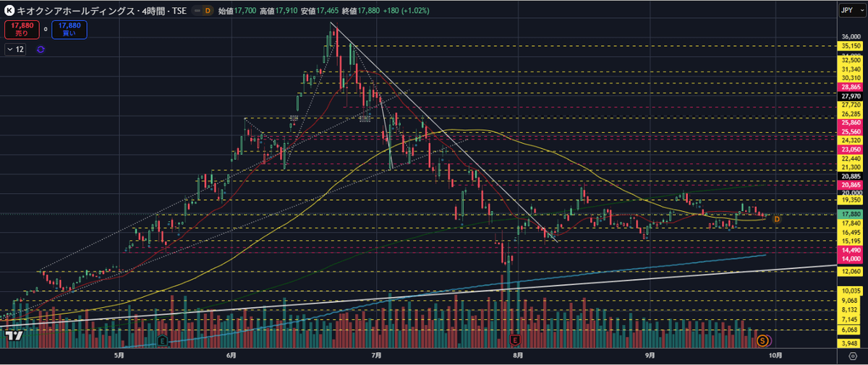Click the 10月 time axis label
Viewport: 868px width, 365px height.
coord(775,355)
